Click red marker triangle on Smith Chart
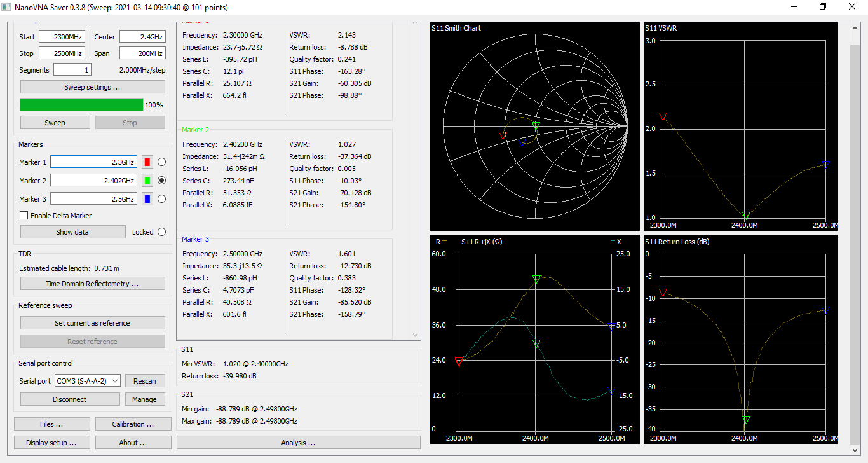This screenshot has height=463, width=868. [x=503, y=135]
